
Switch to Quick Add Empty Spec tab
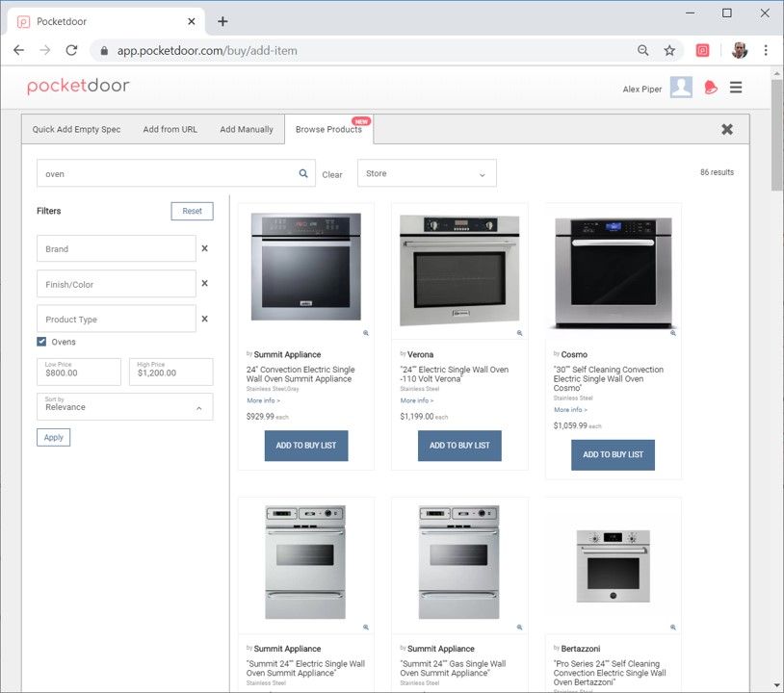click(76, 129)
